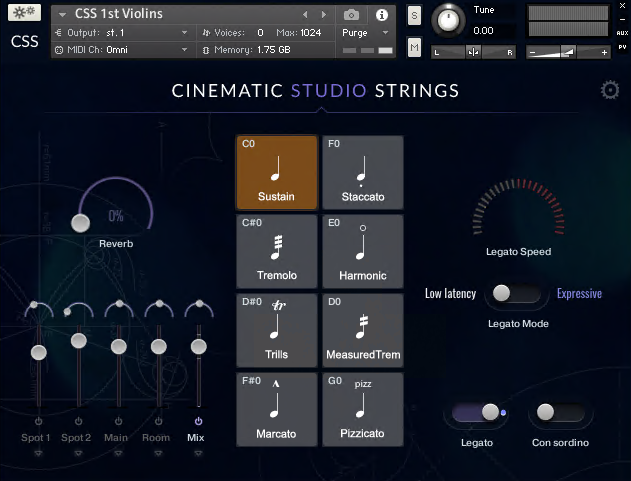Expand the Room output arrow

point(159,454)
